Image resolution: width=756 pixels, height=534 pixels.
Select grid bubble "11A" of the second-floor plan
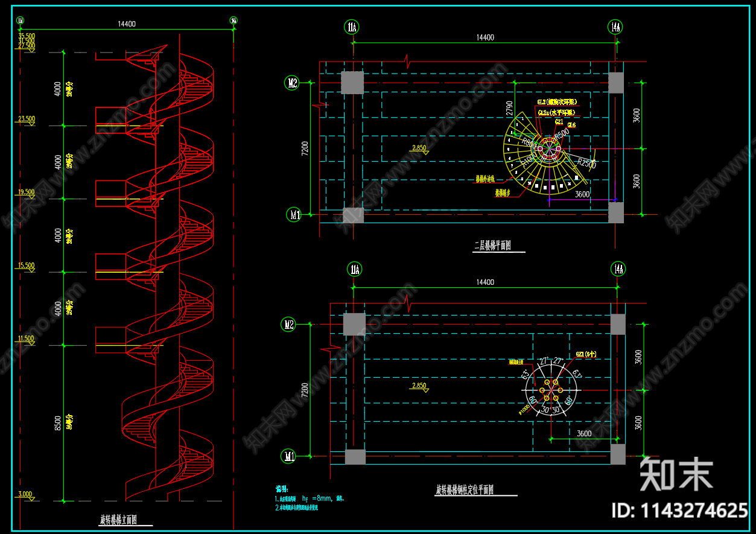click(x=352, y=27)
